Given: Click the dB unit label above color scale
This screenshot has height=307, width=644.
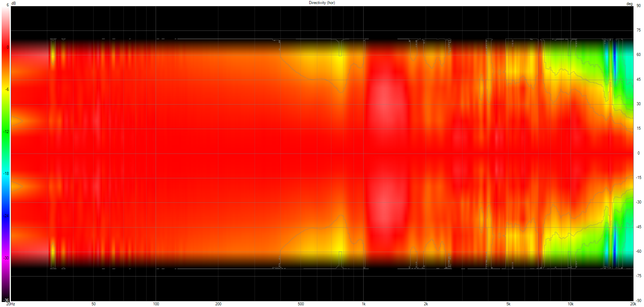Looking at the screenshot, I should [13, 3].
